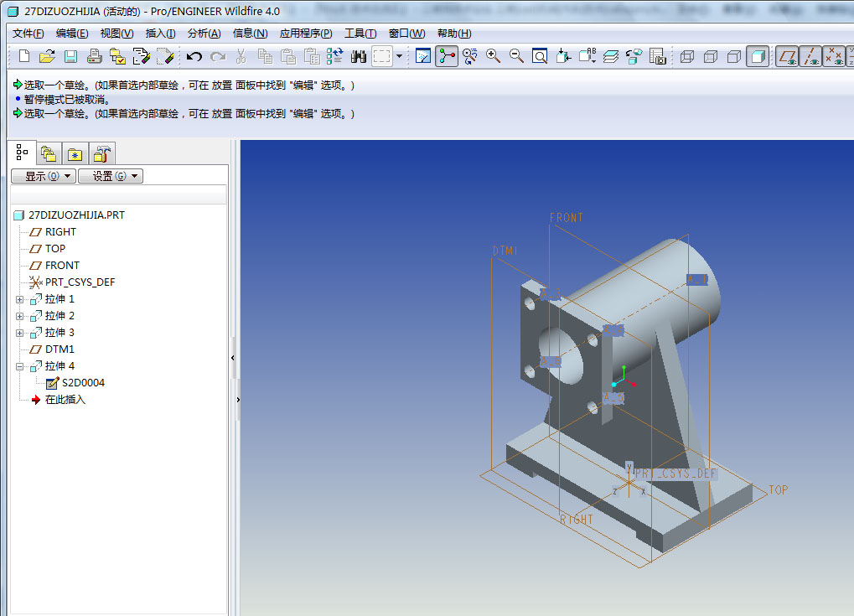Viewport: 854px width, 616px height.
Task: Open the 帮助(H) menu
Action: click(x=454, y=34)
